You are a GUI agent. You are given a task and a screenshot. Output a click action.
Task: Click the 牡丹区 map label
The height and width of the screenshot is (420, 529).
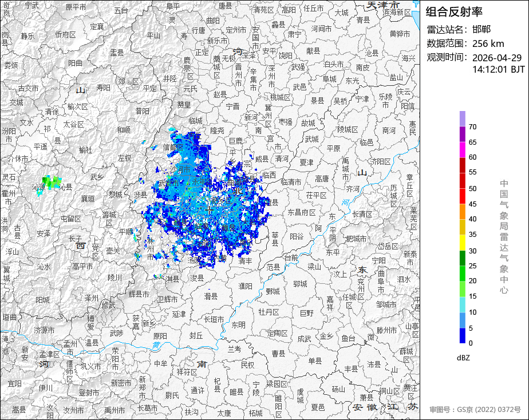click(269, 312)
